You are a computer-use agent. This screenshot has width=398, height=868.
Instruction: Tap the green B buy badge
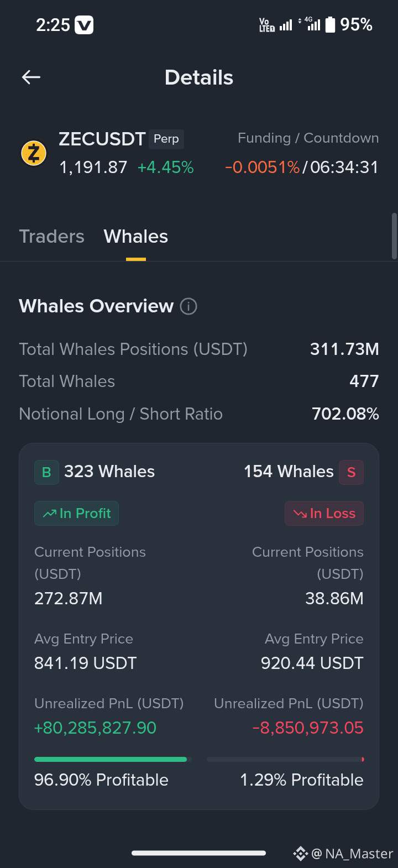click(x=46, y=472)
